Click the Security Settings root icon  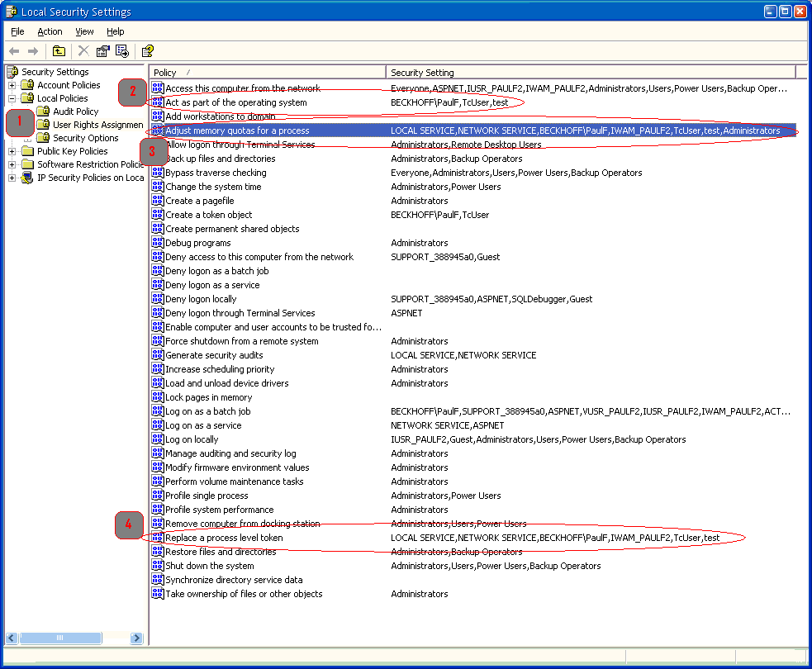click(13, 72)
